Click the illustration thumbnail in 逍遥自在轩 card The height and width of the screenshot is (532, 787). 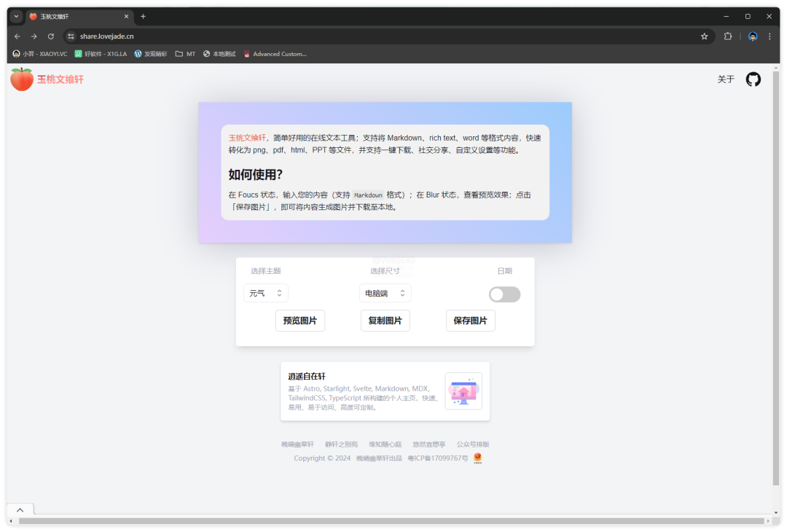(463, 391)
